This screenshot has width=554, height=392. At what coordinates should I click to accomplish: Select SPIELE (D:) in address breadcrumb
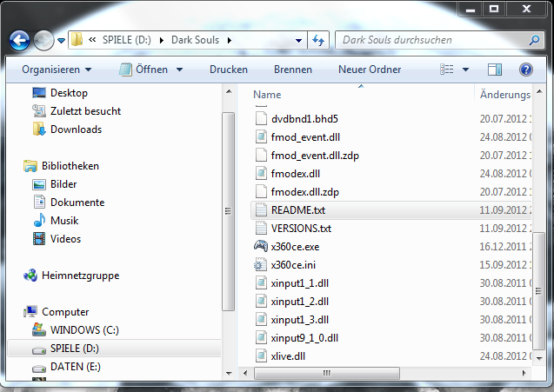coord(127,40)
